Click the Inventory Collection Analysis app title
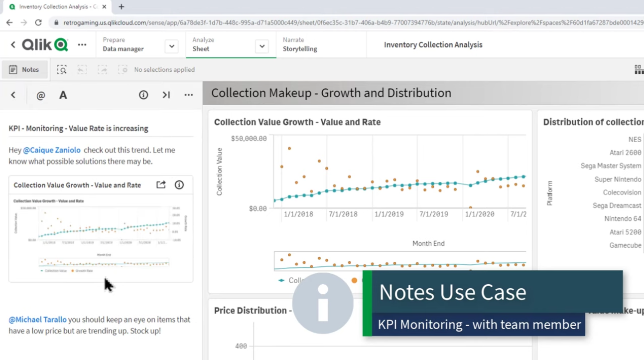The image size is (644, 360). click(x=433, y=45)
